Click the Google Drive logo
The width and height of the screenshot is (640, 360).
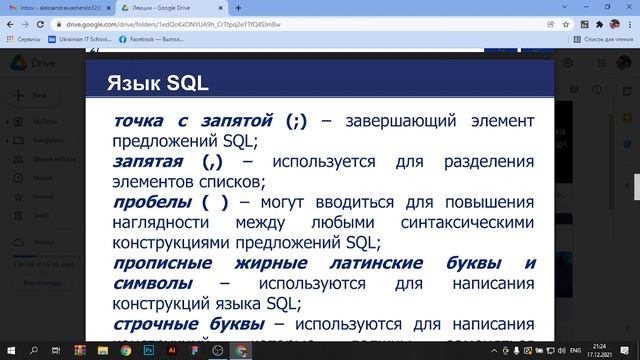tap(19, 63)
